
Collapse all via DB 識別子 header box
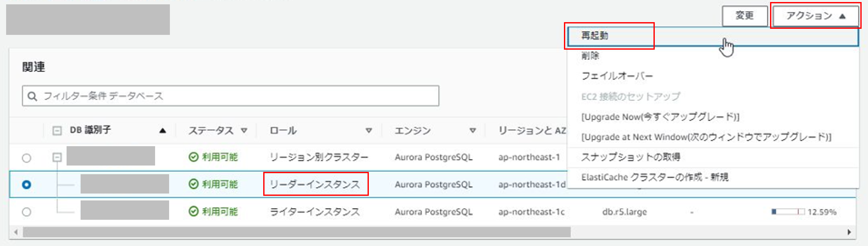tap(57, 131)
